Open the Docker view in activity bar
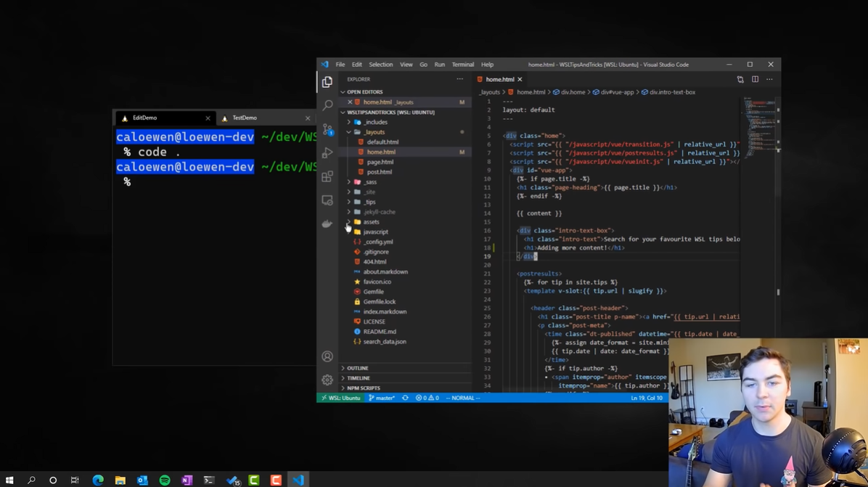This screenshot has height=487, width=868. [327, 224]
